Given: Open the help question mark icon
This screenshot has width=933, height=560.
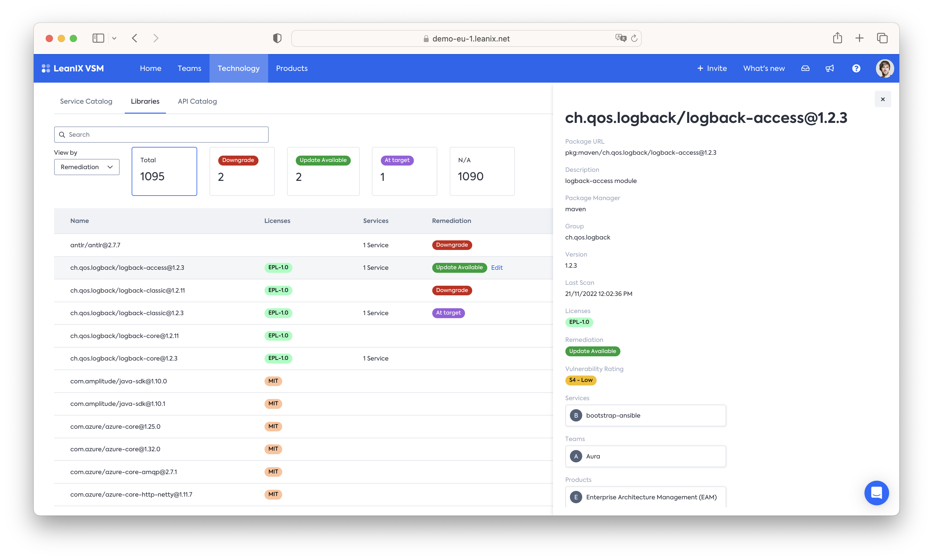Looking at the screenshot, I should click(x=856, y=68).
